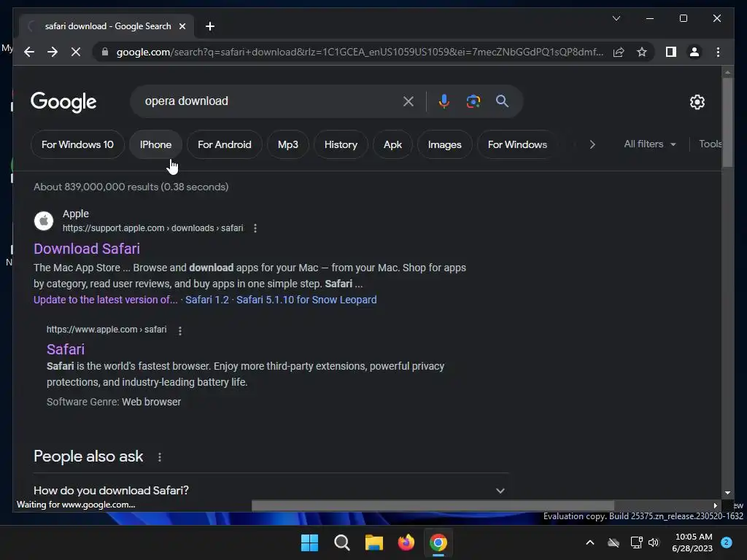
Task: Open a new tab
Action: tap(210, 27)
